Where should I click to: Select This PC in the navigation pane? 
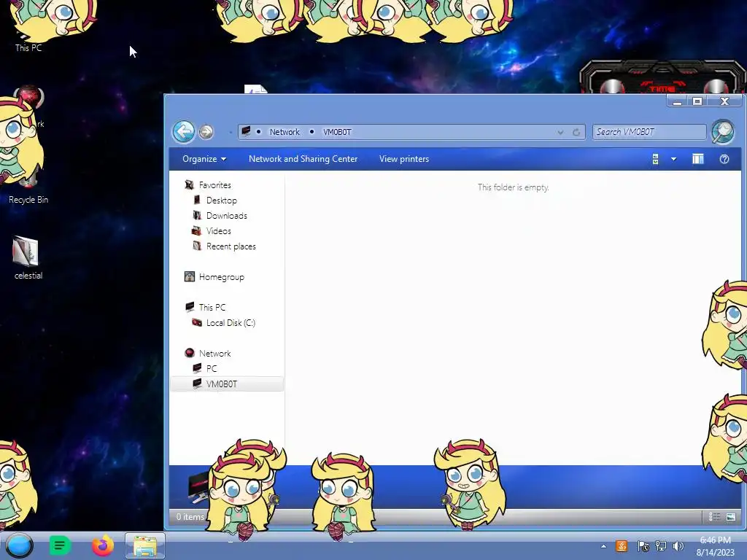212,307
